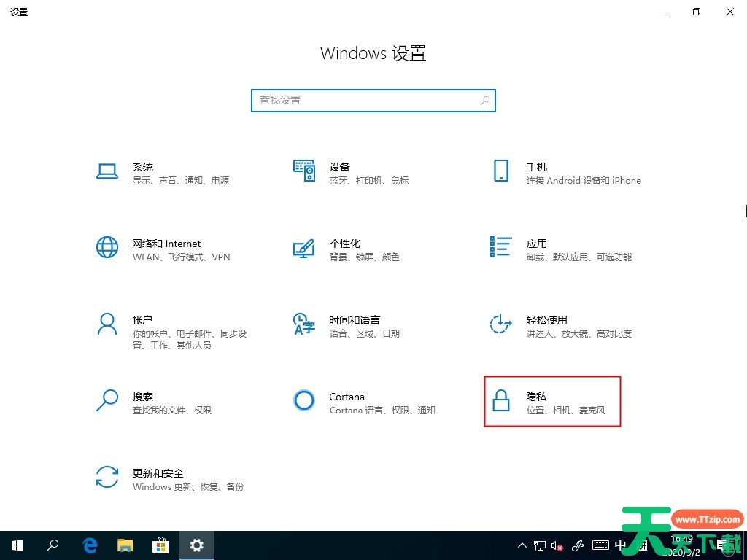
Task: Open 轻松使用 (Ease of Access) icon
Action: [x=500, y=324]
